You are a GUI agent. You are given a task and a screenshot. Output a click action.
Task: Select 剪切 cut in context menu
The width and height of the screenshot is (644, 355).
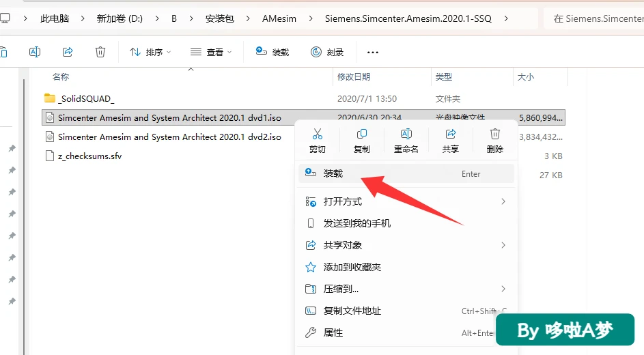tap(317, 141)
